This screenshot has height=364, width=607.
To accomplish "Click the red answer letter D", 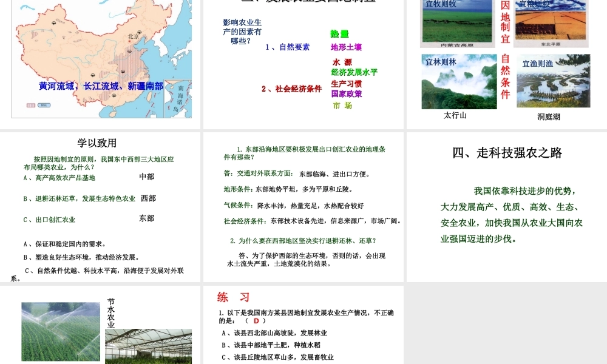I will point(256,321).
